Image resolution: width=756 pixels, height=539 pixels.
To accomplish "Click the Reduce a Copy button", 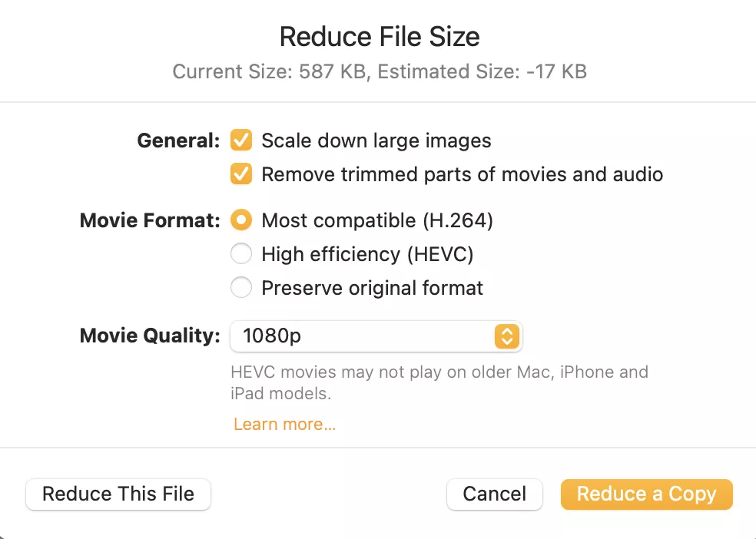I will [x=646, y=494].
